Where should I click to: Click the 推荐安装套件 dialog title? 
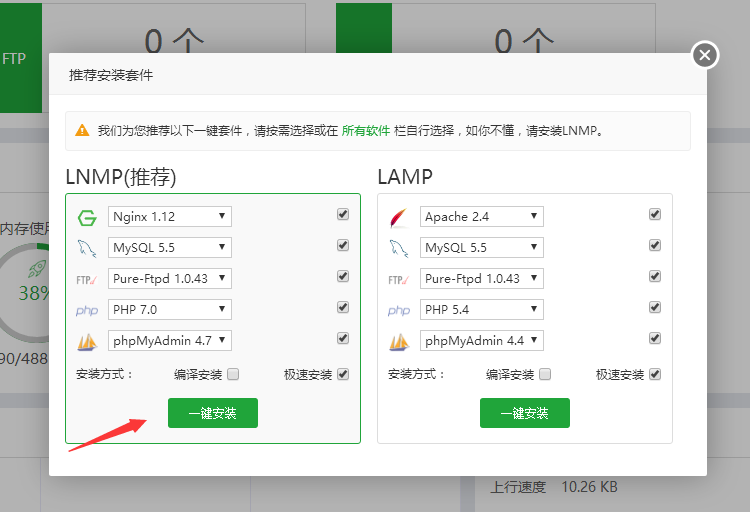(x=111, y=75)
